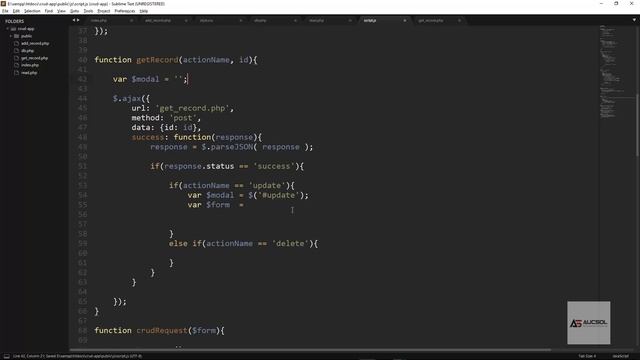
Task: Close the get_record.php tab
Action: point(459,20)
